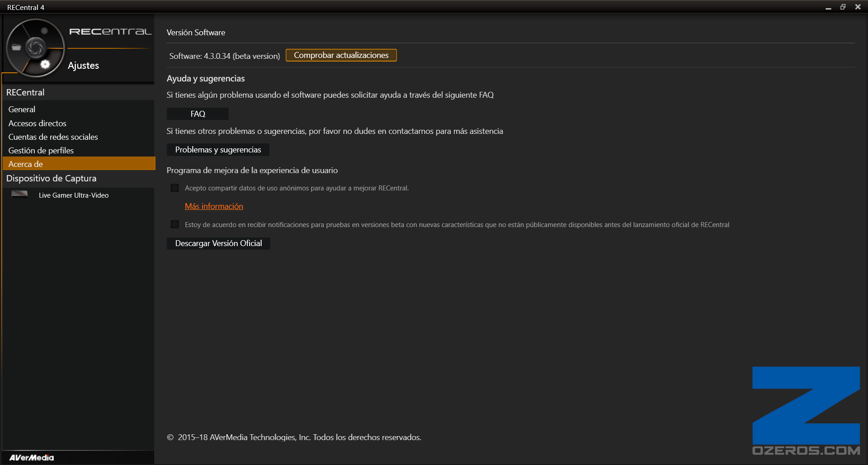
Task: Click the Versión Software heading
Action: pos(196,33)
